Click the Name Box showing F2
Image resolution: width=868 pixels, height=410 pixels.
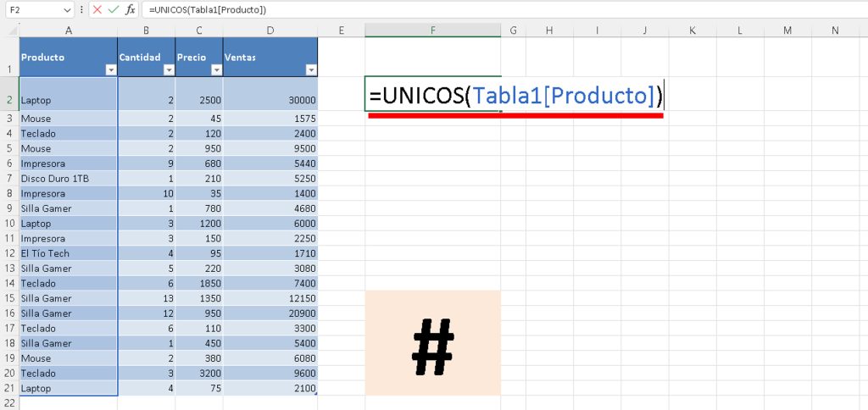click(32, 9)
